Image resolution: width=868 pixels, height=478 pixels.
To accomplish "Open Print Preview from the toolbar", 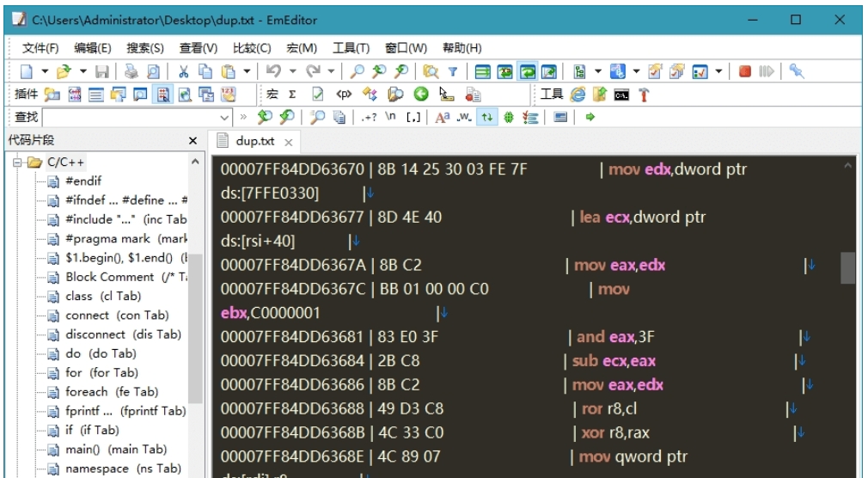I will point(153,71).
